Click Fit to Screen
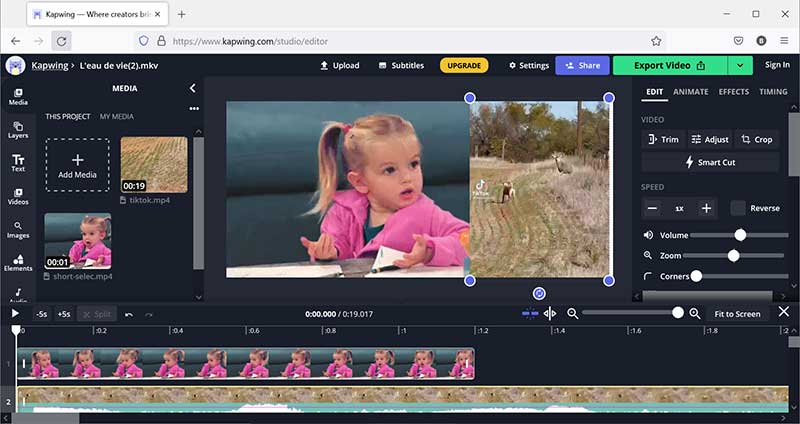800x424 pixels. pyautogui.click(x=737, y=314)
